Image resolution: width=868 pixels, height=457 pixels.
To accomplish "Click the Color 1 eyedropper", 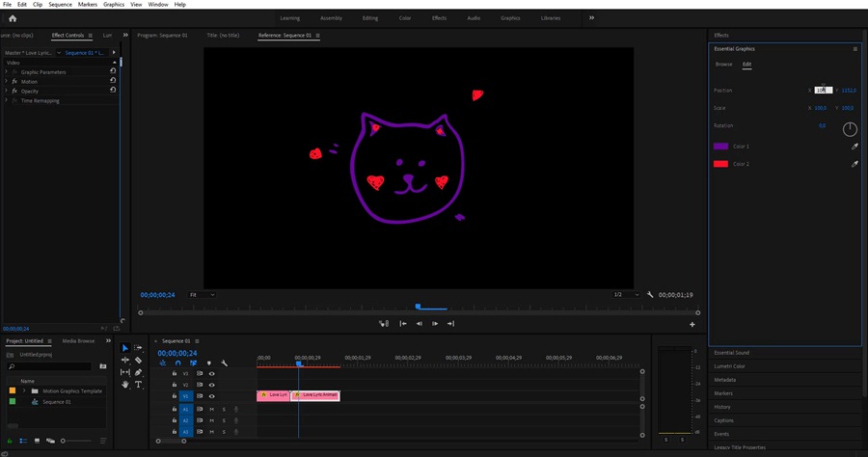I will 854,147.
